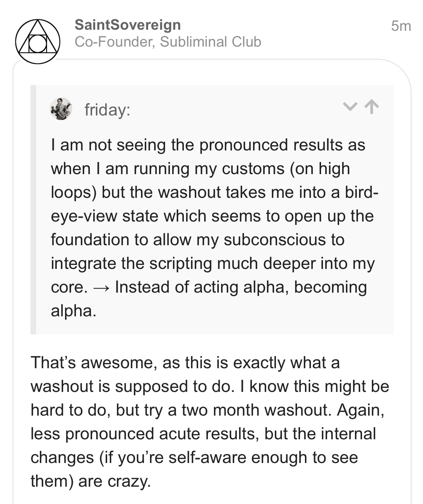Click friday's small avatar in the quote
Viewport: 423px width, 504px height.
(61, 109)
